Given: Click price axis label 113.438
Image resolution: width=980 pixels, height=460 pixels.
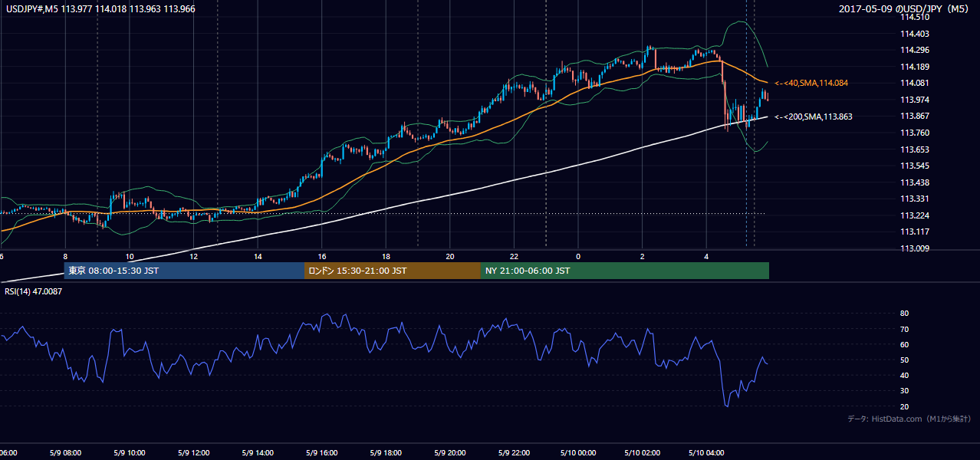Looking at the screenshot, I should point(915,182).
